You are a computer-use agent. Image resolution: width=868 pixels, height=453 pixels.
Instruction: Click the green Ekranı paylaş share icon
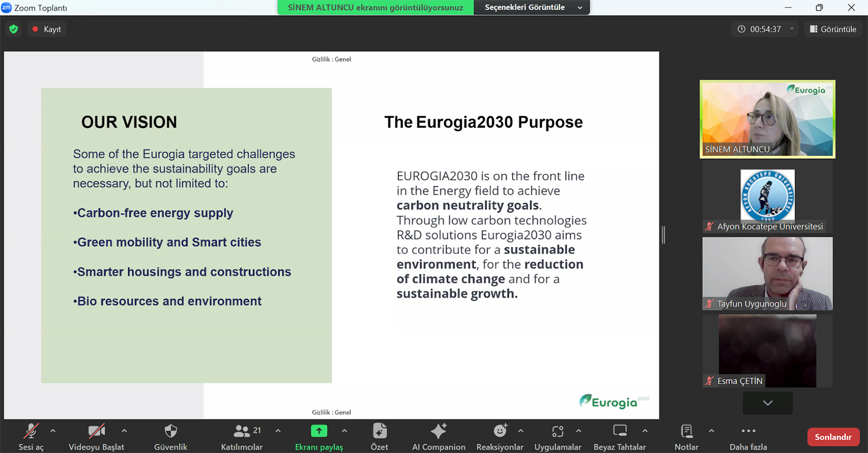click(x=319, y=431)
